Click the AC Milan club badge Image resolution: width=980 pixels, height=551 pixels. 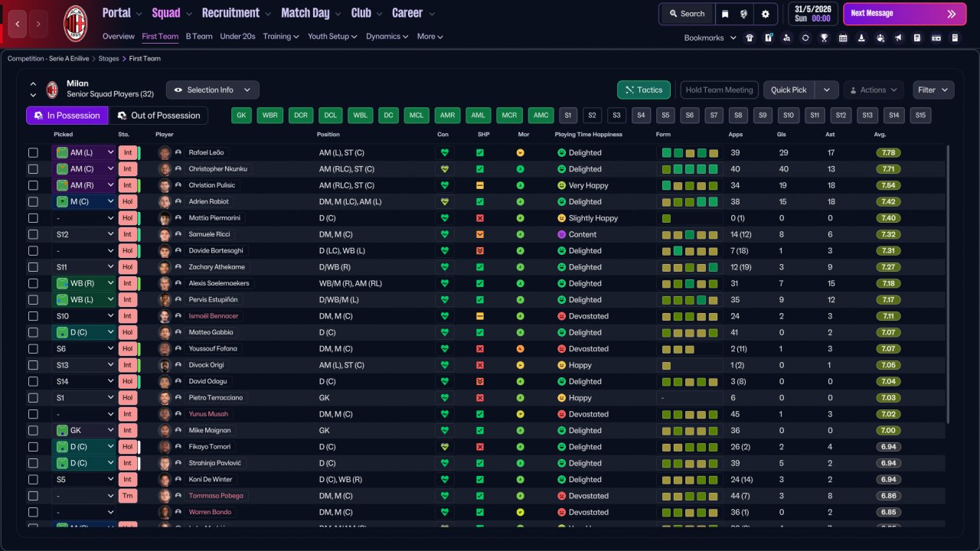coord(75,22)
